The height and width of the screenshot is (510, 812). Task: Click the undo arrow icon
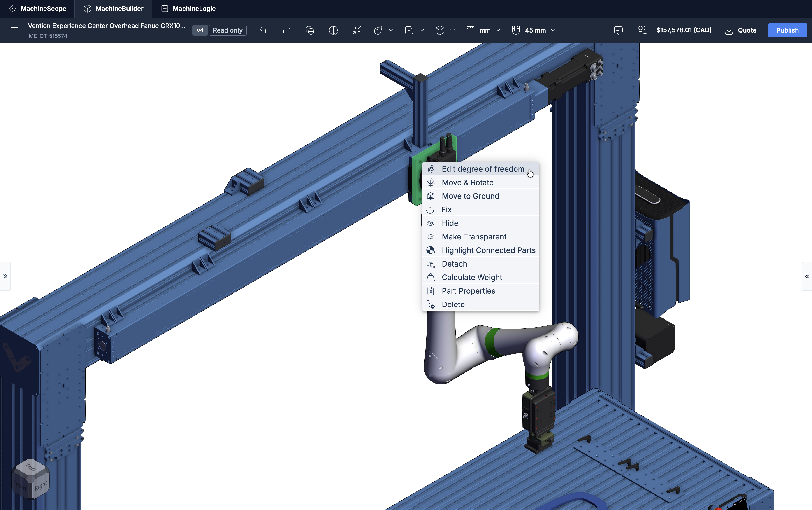263,30
